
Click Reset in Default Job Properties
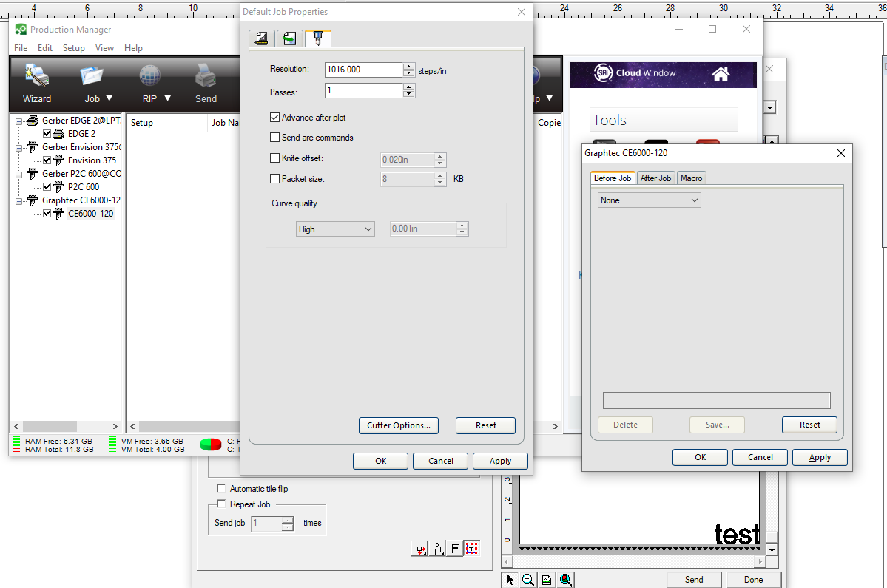point(486,426)
